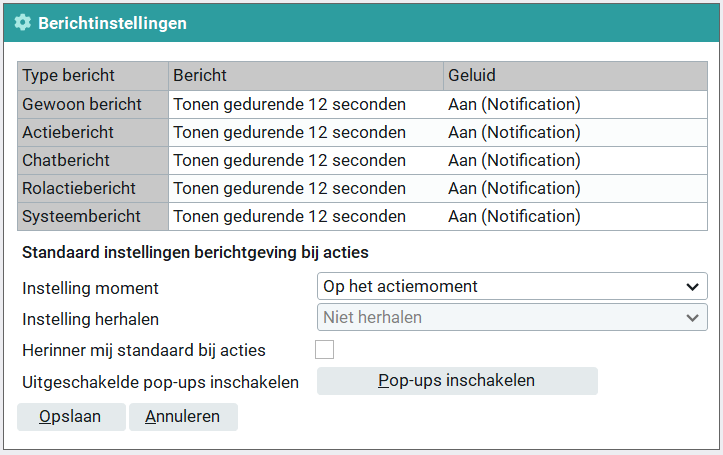This screenshot has height=455, width=723.
Task: Click the 'Pop-ups inschakelen' button
Action: [457, 381]
